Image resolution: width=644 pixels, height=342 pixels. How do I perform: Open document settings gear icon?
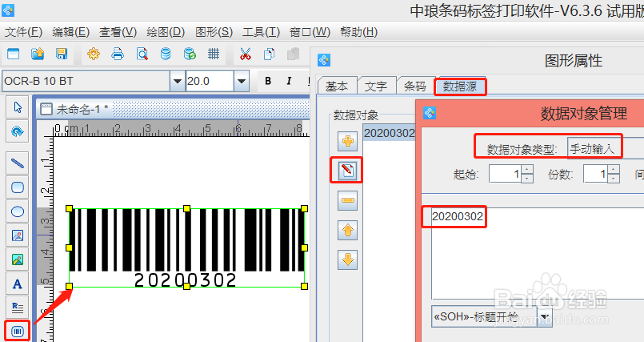(x=94, y=54)
